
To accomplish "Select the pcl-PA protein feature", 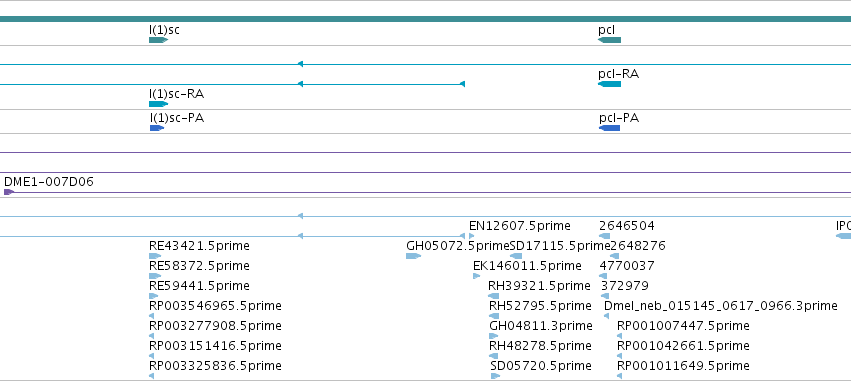I will 609,128.
